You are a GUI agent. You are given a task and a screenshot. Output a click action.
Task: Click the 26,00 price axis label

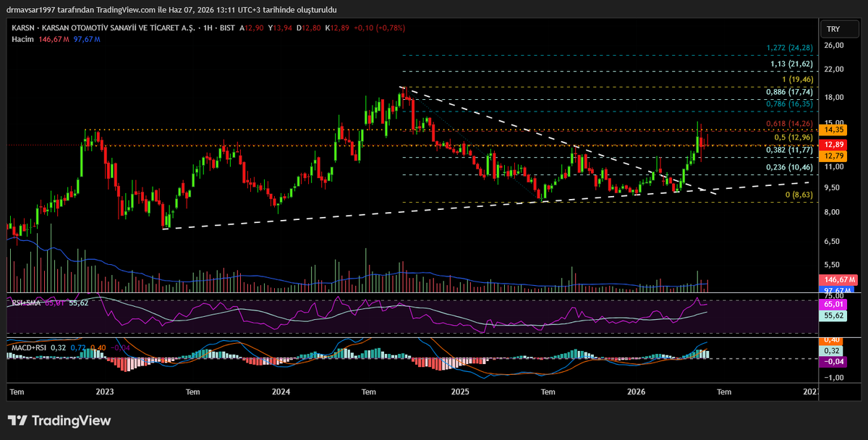834,46
